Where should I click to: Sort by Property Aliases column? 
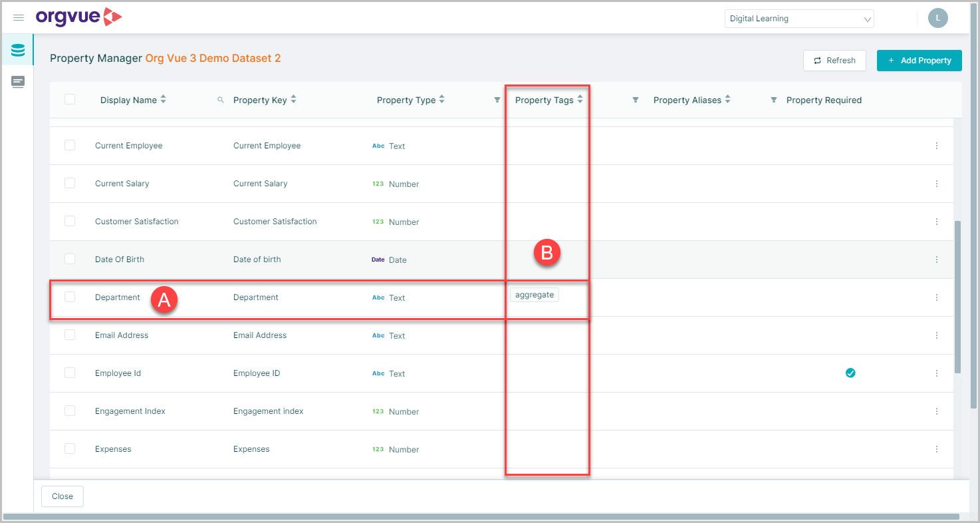[x=727, y=100]
